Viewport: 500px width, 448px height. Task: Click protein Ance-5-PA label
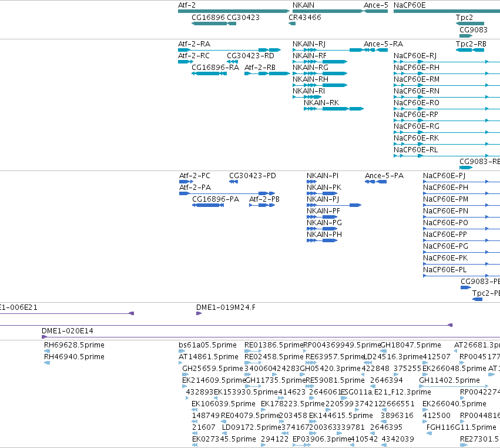pos(384,176)
